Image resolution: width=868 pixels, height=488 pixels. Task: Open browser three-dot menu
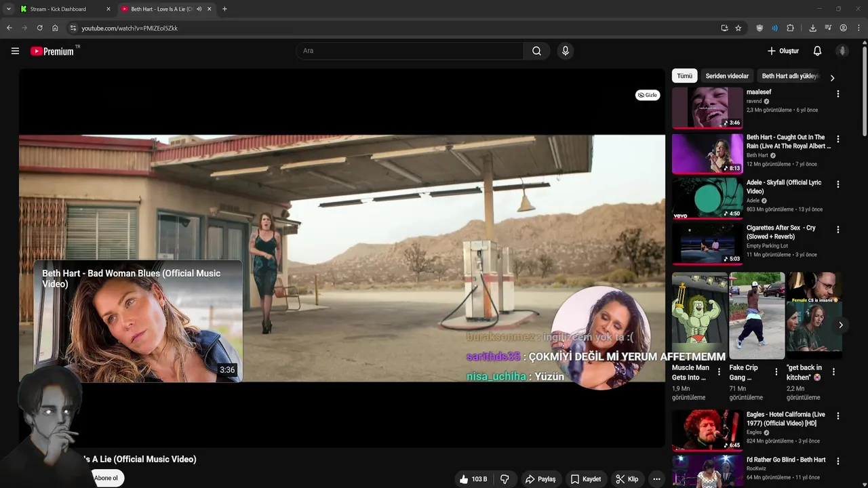pos(859,28)
